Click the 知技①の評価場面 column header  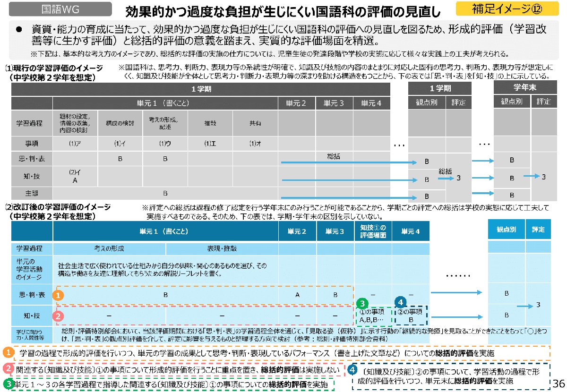click(x=373, y=231)
